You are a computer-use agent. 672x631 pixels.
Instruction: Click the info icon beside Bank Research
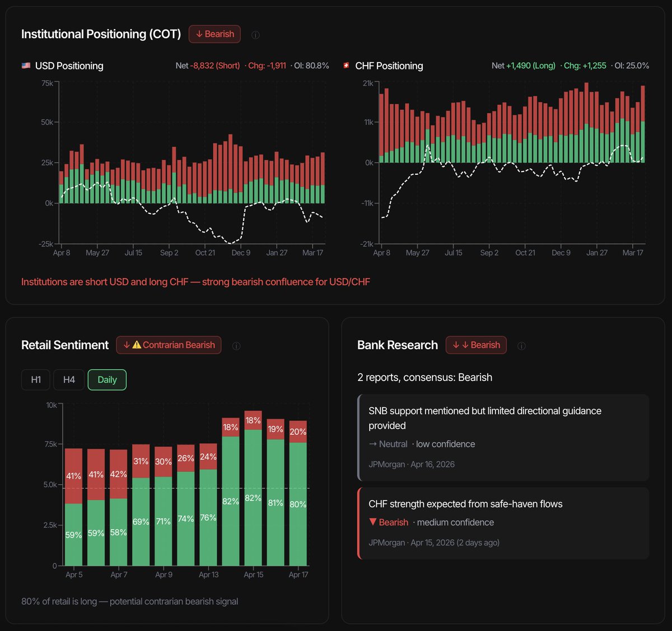[x=521, y=346]
